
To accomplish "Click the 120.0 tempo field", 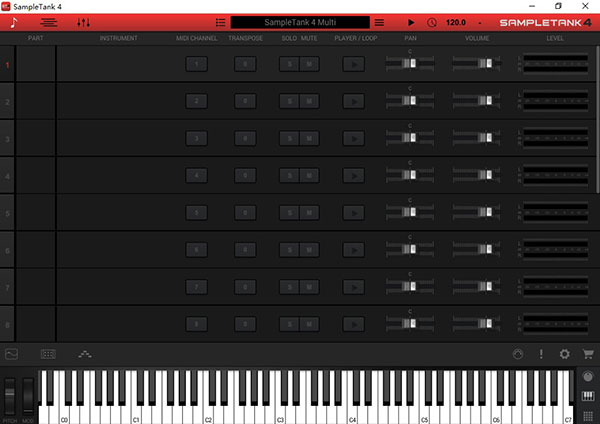I will click(x=456, y=23).
